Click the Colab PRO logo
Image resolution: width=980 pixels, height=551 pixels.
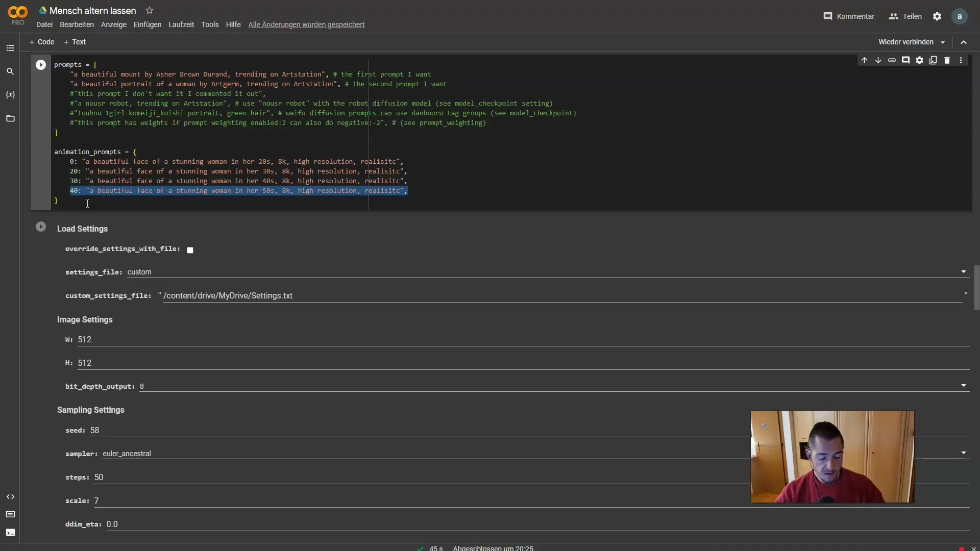pyautogui.click(x=18, y=15)
